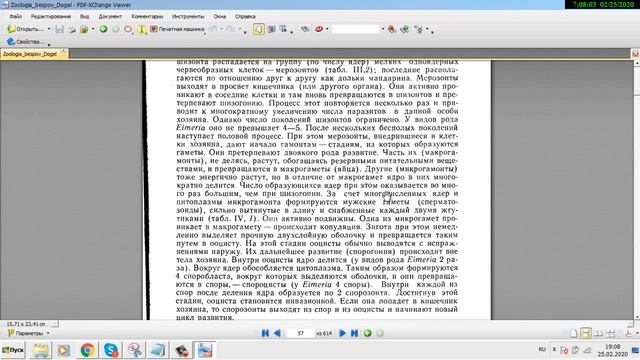This screenshot has height=360, width=640.
Task: Expand the stamp tool dropdown arrow
Action: click(327, 29)
